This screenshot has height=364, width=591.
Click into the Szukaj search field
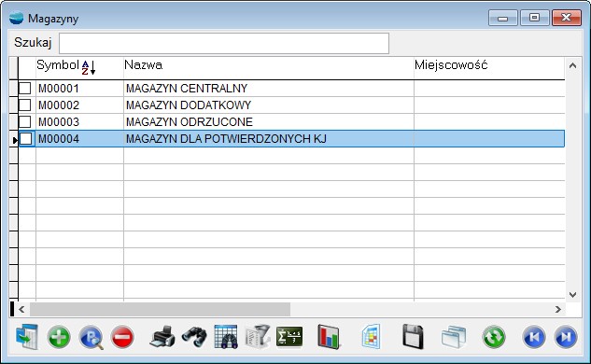click(x=224, y=43)
